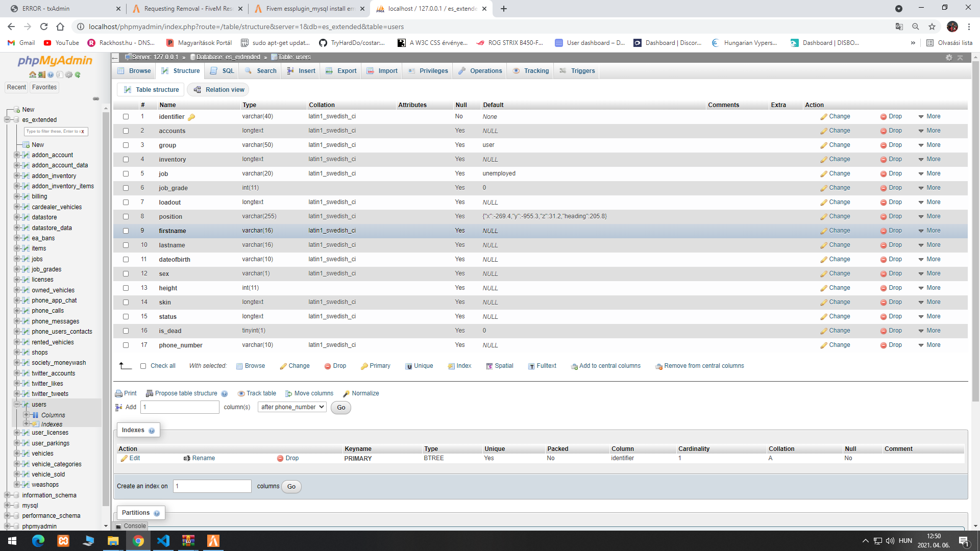Open the 'after phone_number' position dropdown
980x551 pixels.
[x=292, y=407]
